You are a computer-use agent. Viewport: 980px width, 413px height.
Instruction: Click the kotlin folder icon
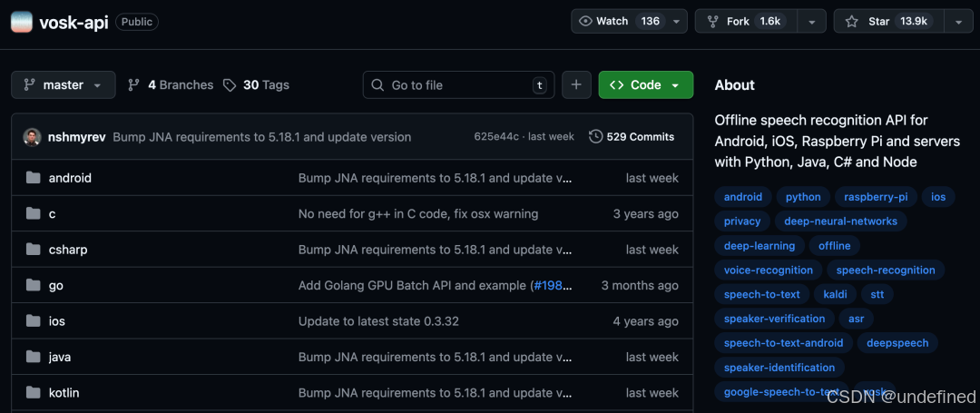coord(34,393)
